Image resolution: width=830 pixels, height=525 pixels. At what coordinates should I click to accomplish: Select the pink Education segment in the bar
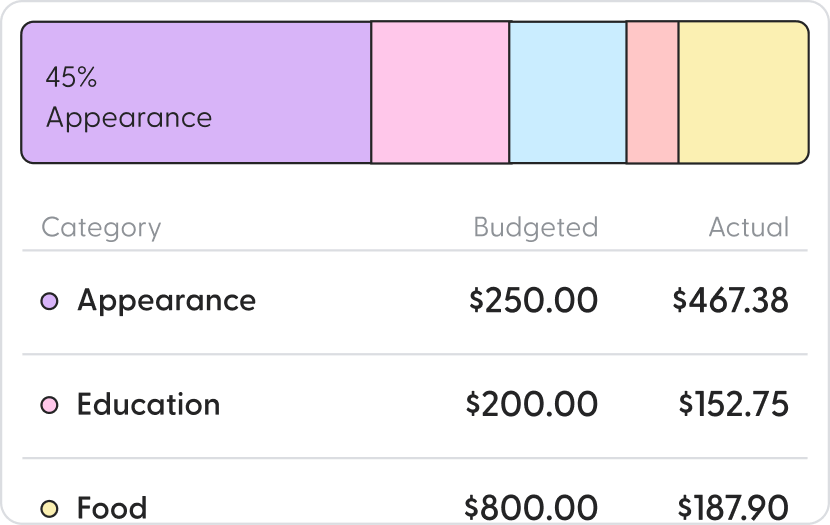click(440, 92)
